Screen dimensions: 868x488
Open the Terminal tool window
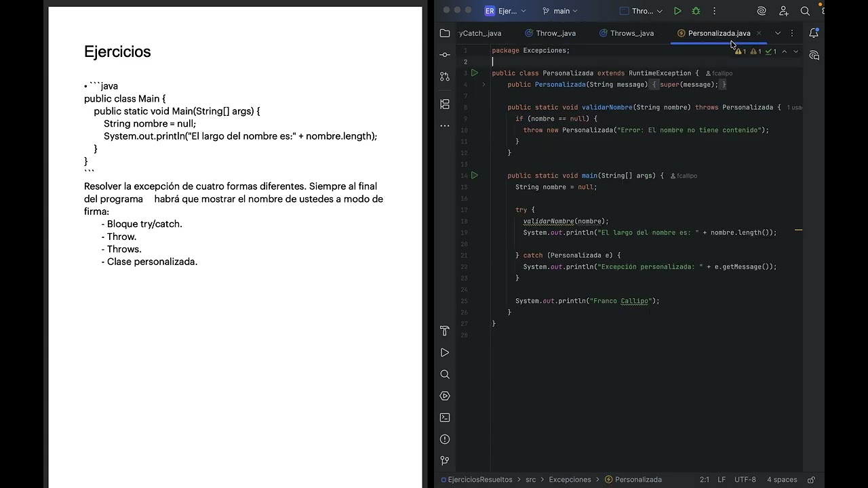coord(445,418)
